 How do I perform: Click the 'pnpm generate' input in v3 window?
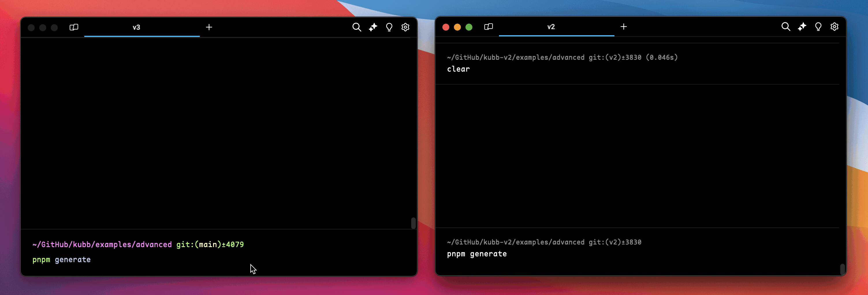pos(62,260)
